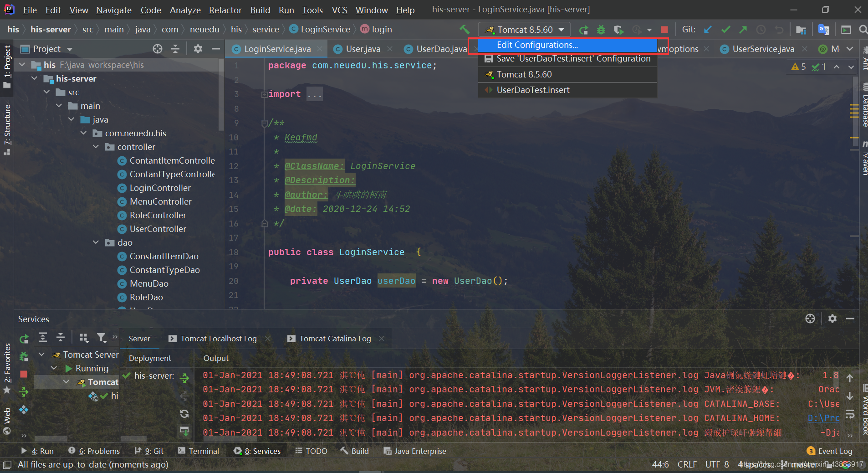Collapse the dao folder in project tree
This screenshot has width=868, height=473.
pos(96,242)
